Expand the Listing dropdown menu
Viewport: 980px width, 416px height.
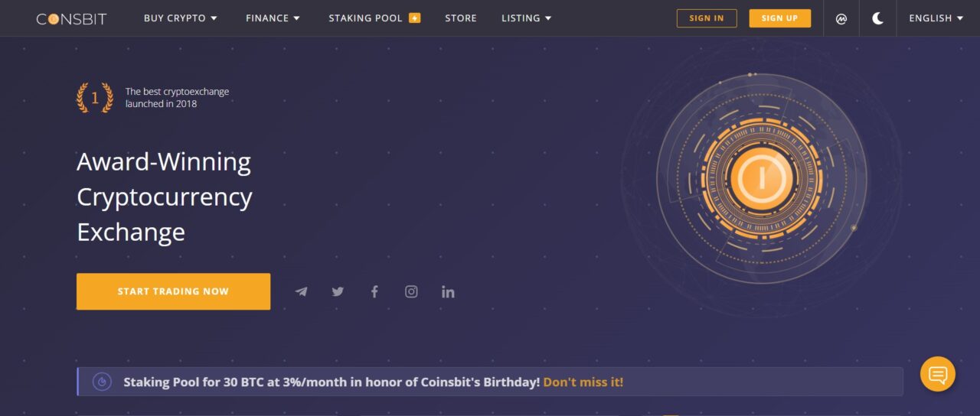pos(527,18)
